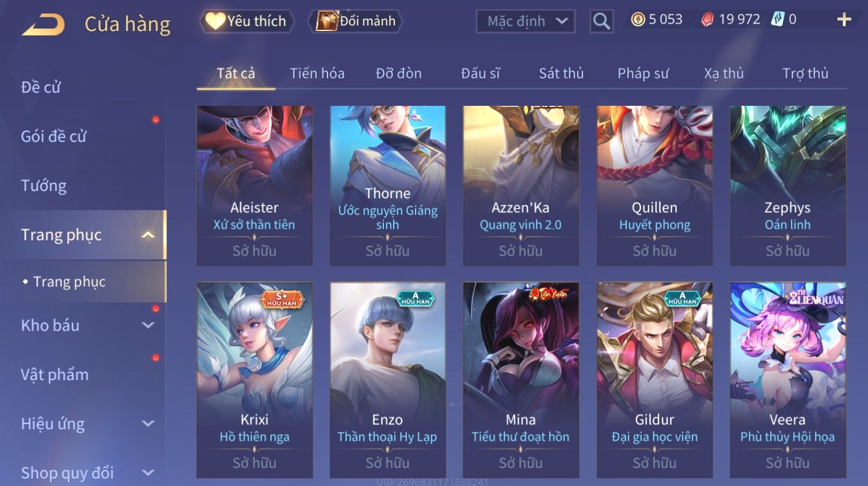Tap the plus icon to add currency
Image resolution: width=868 pixels, height=486 pixels.
tap(844, 20)
